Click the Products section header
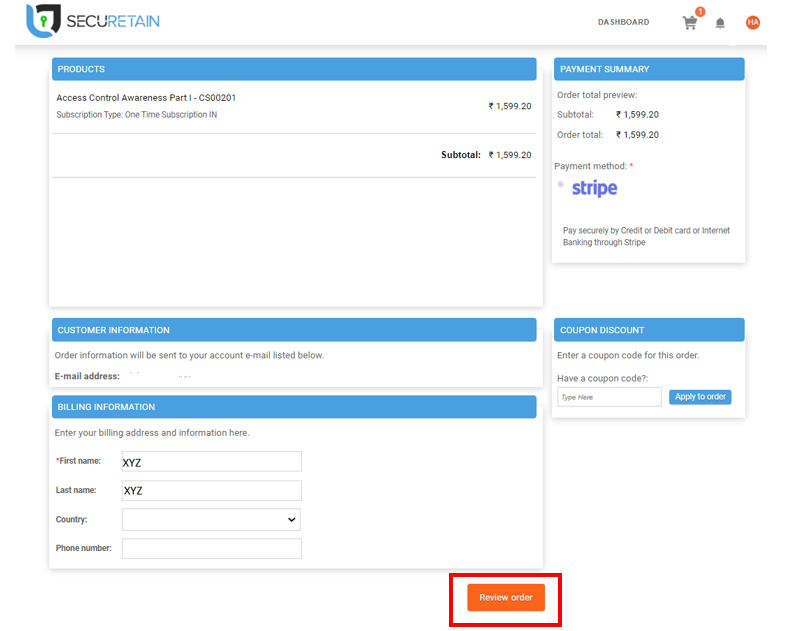The height and width of the screenshot is (631, 792). [294, 69]
